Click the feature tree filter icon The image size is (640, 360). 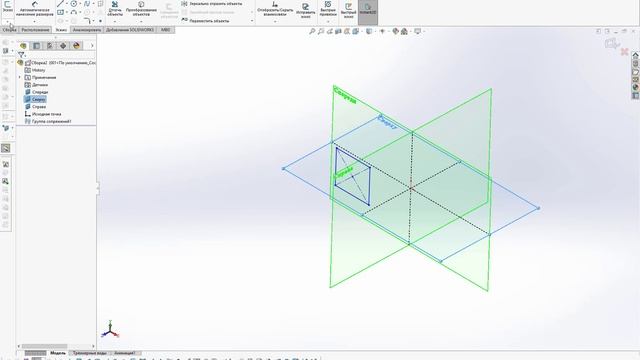[21, 55]
